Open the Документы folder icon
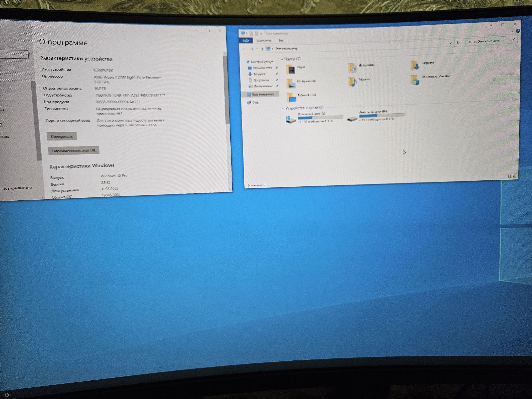The width and height of the screenshot is (532, 399). point(353,68)
